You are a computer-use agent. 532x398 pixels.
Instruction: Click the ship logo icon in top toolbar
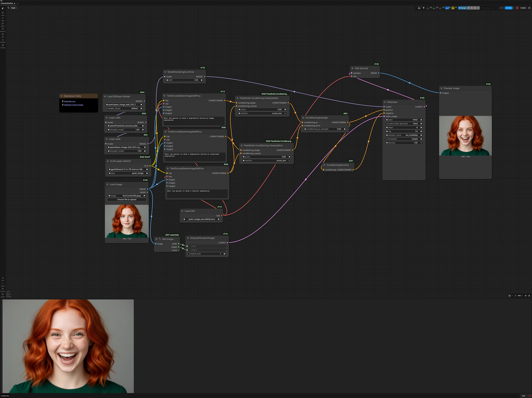click(419, 8)
